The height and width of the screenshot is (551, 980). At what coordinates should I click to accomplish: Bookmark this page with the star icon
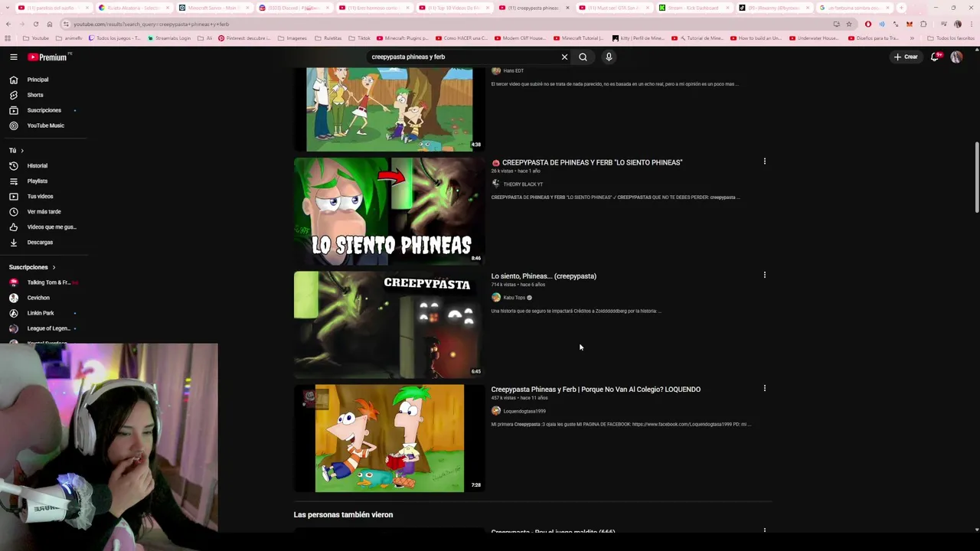849,24
